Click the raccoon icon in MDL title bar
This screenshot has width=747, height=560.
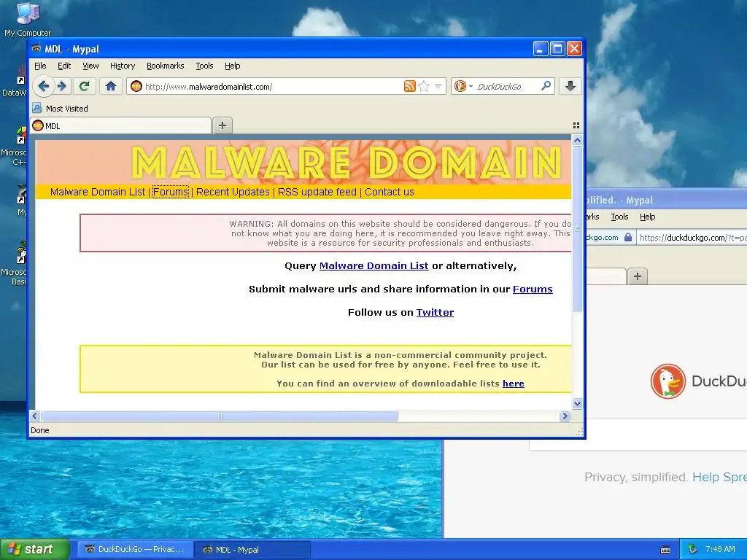point(36,49)
